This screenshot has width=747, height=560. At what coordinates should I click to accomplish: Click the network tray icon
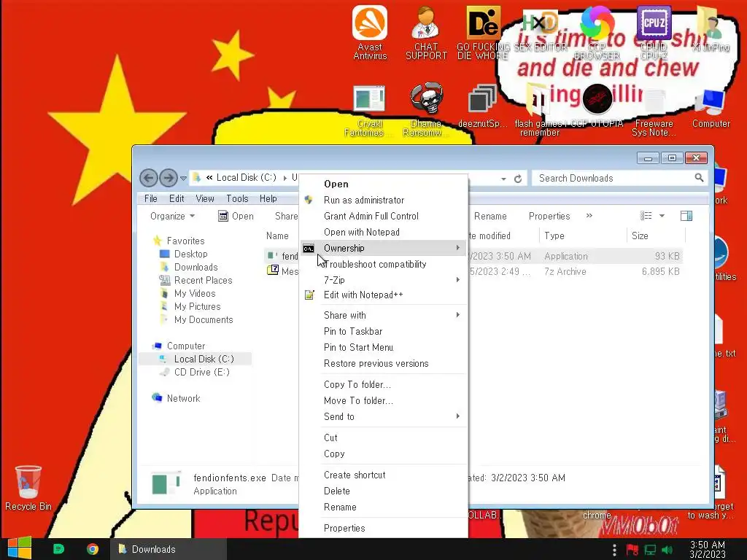click(x=650, y=550)
